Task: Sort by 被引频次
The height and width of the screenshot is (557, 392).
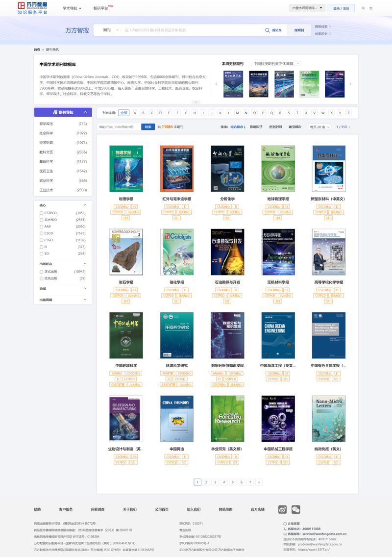Action: click(294, 127)
